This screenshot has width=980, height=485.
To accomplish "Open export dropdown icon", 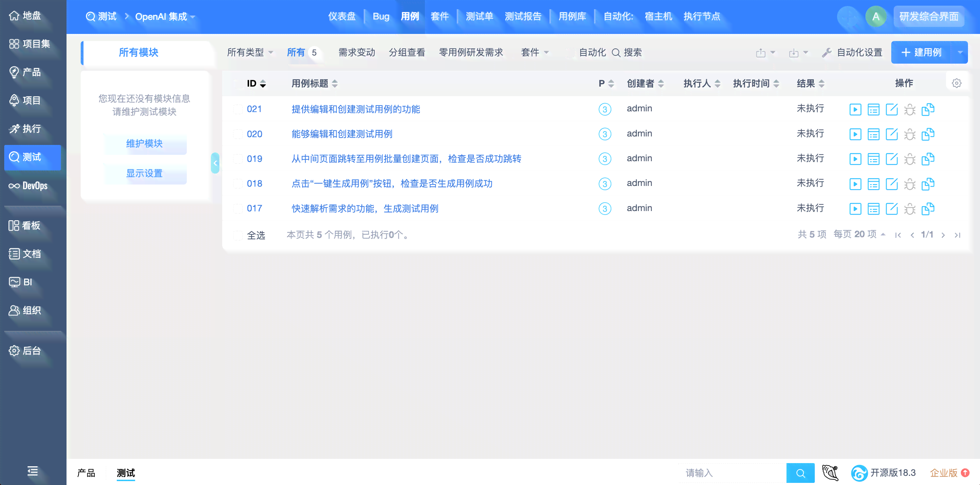I will (x=765, y=53).
